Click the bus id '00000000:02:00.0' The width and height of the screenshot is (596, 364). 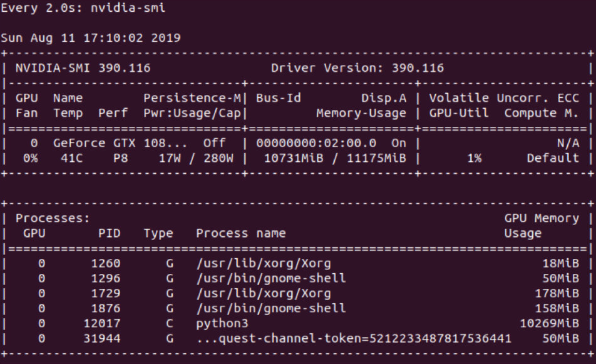[x=316, y=143]
